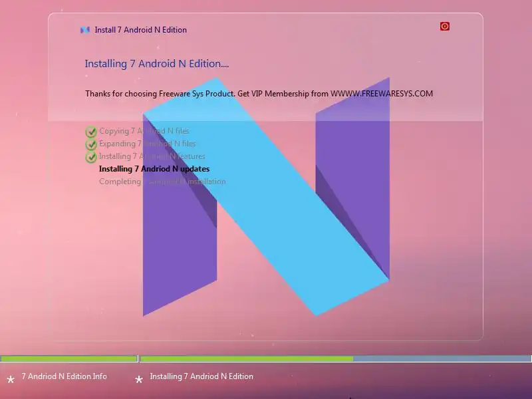532x399 pixels.
Task: Click the red close button of the installer
Action: (444, 27)
